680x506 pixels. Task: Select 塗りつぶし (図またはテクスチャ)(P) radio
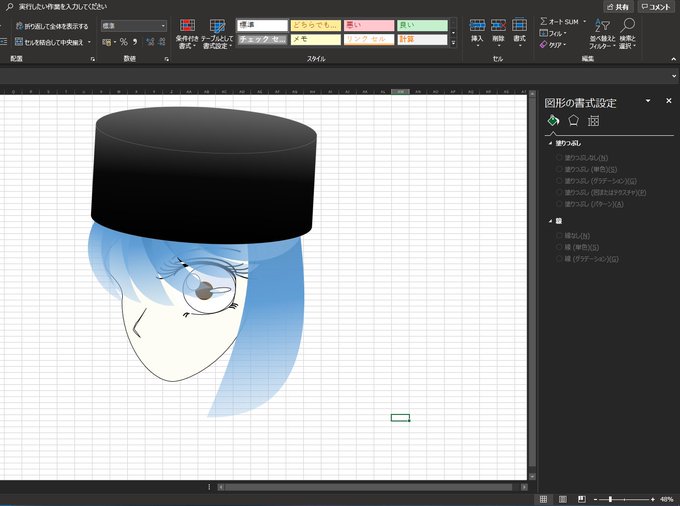coord(559,192)
